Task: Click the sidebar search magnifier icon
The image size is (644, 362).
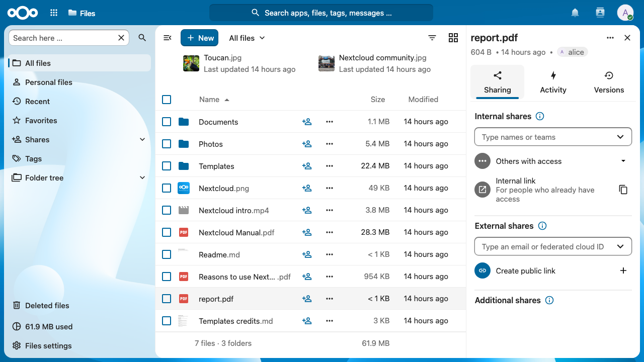Action: 142,38
